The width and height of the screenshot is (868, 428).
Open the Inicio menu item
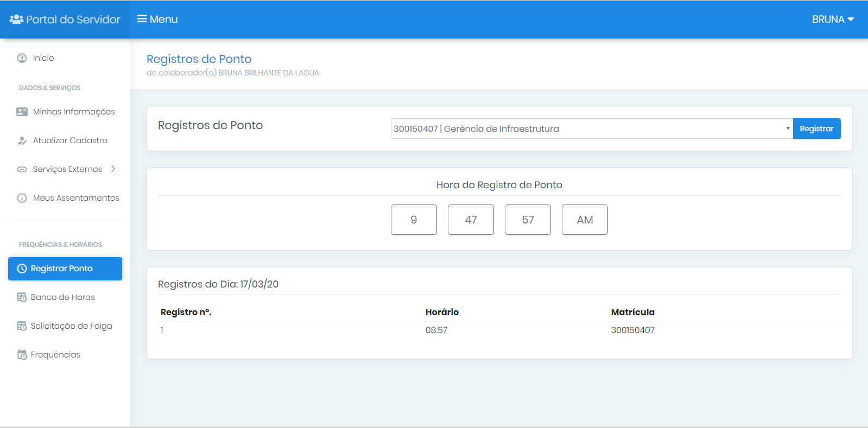tap(65, 58)
